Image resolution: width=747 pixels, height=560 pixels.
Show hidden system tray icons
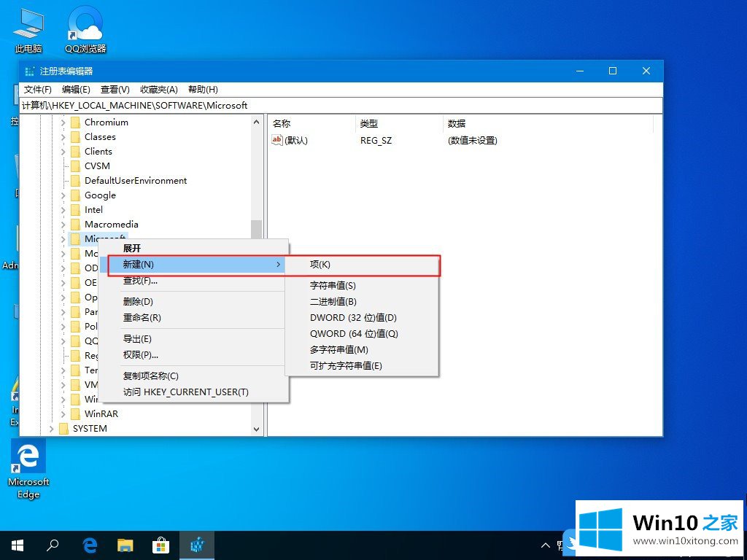click(546, 545)
